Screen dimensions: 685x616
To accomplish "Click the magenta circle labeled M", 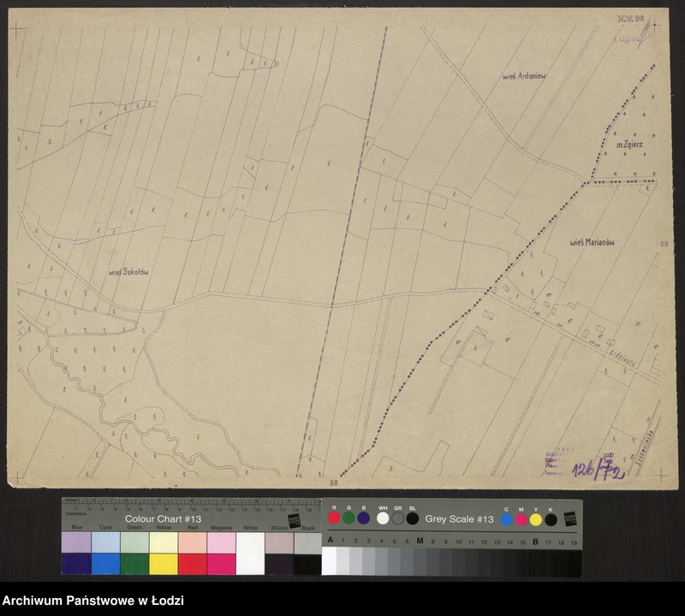I will pyautogui.click(x=521, y=519).
